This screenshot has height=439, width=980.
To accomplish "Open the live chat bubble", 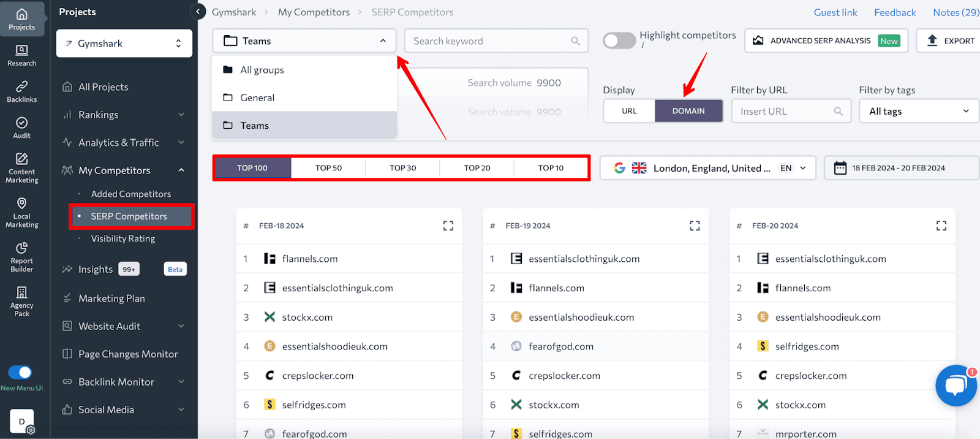I will [956, 386].
